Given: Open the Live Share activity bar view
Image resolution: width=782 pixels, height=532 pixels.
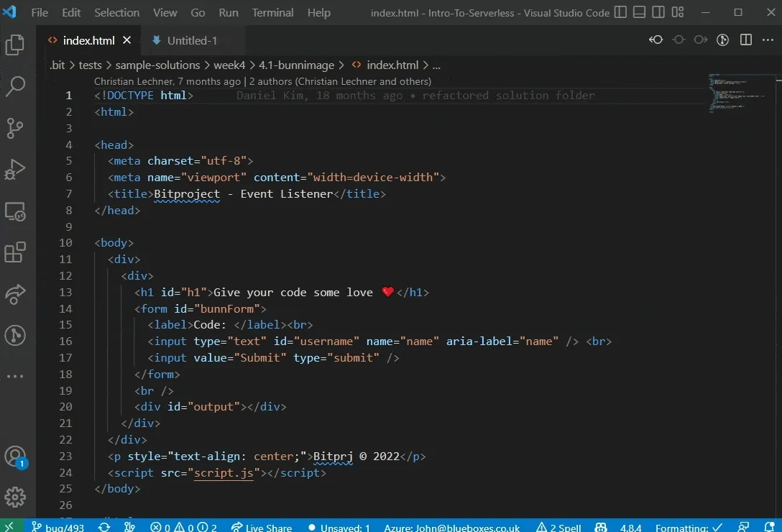Looking at the screenshot, I should 15,294.
